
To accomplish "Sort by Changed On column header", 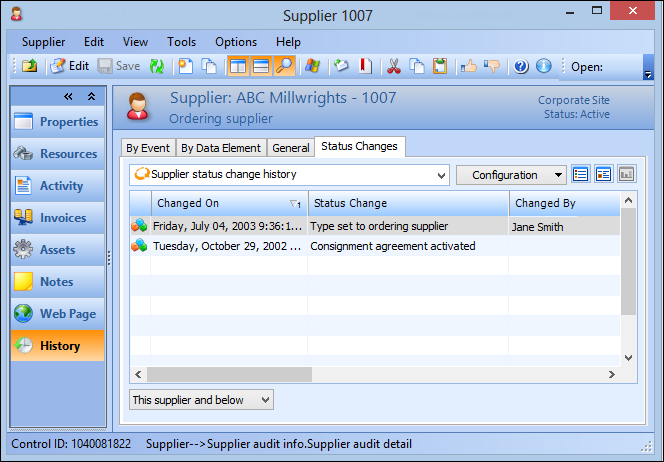I will coord(229,204).
